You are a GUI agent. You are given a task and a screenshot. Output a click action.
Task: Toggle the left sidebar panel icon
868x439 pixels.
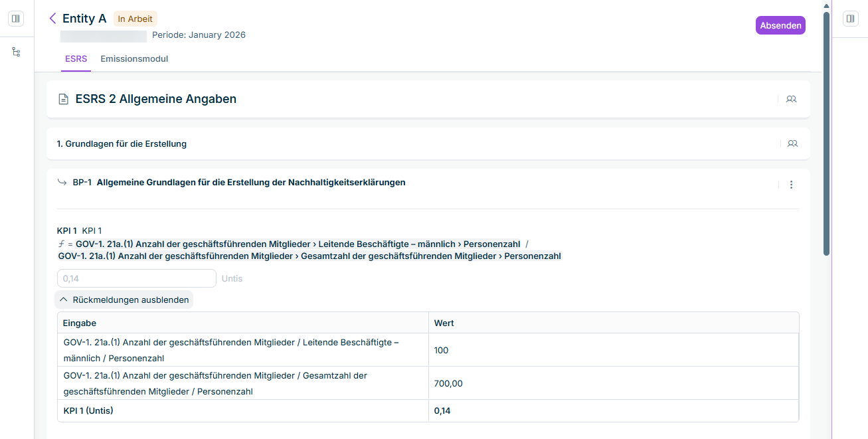click(x=16, y=19)
